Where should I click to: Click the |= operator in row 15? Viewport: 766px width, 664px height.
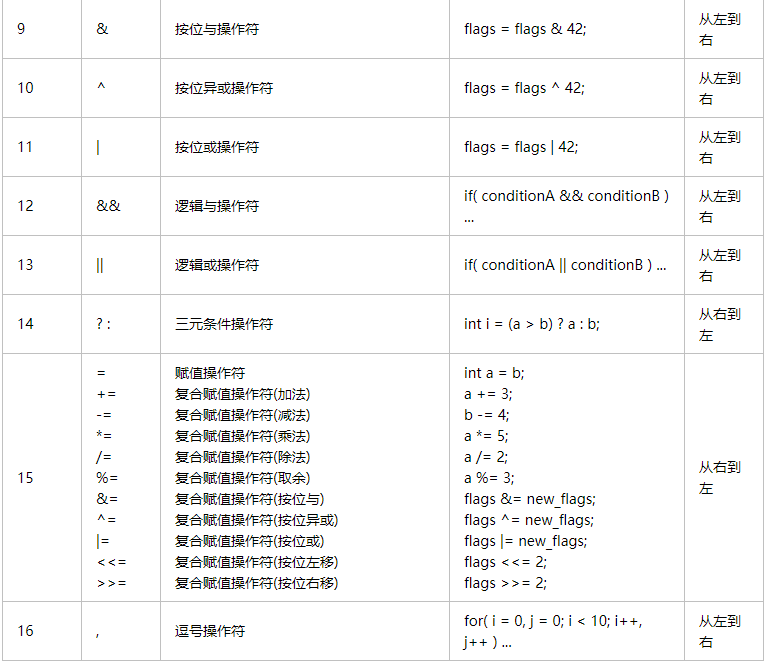pyautogui.click(x=103, y=541)
